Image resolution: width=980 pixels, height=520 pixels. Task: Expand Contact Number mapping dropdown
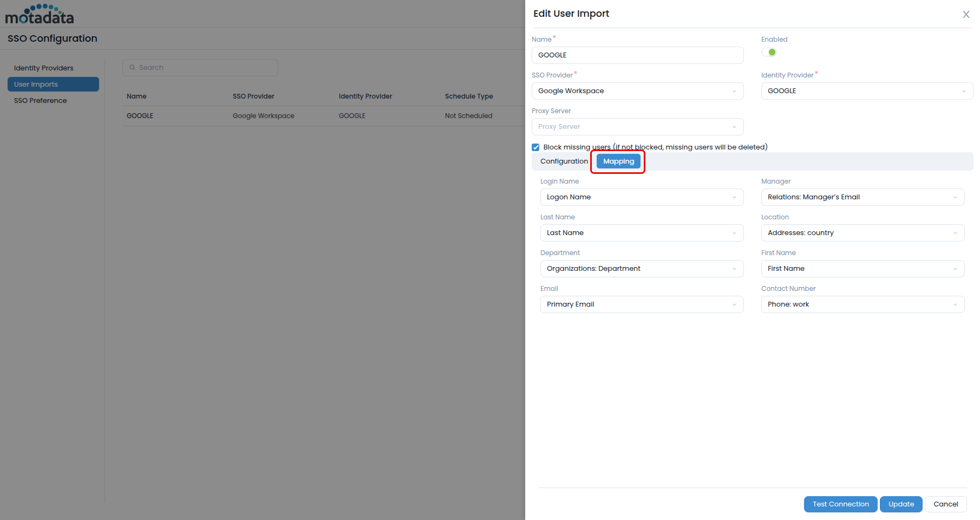862,304
